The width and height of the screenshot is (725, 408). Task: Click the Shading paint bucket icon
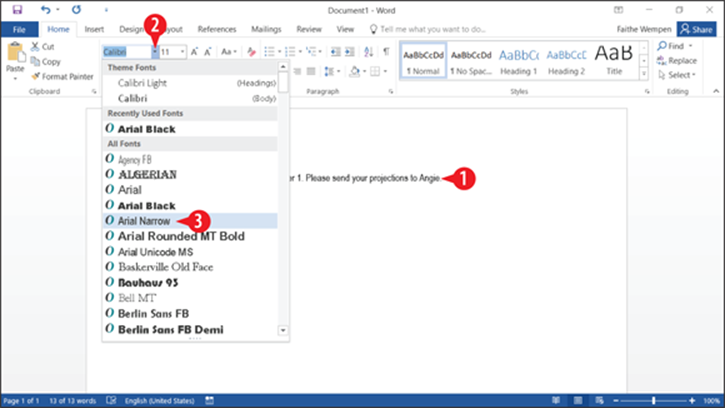pos(355,71)
